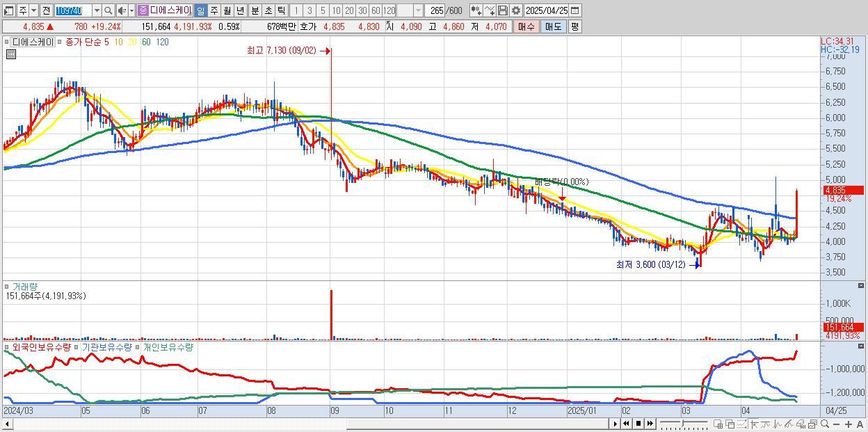Switch to the 월 monthly chart tab

[227, 10]
